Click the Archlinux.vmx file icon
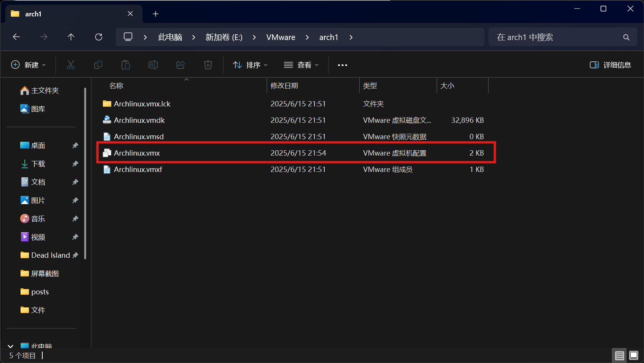Screen dimensions: 644x363 click(107, 153)
